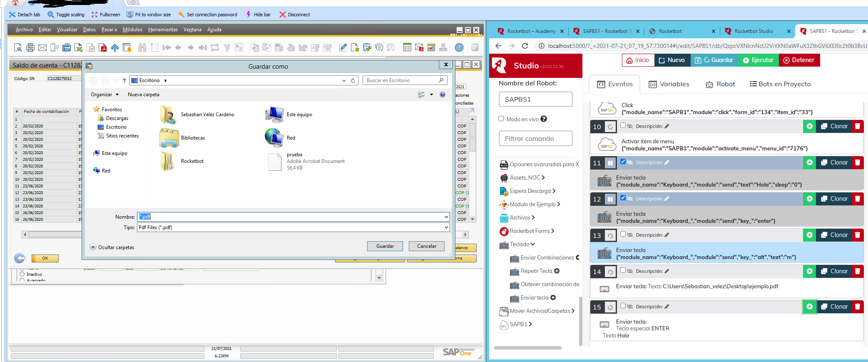The image size is (868, 362).
Task: Uncheck the checkbox on step 11
Action: click(x=623, y=162)
